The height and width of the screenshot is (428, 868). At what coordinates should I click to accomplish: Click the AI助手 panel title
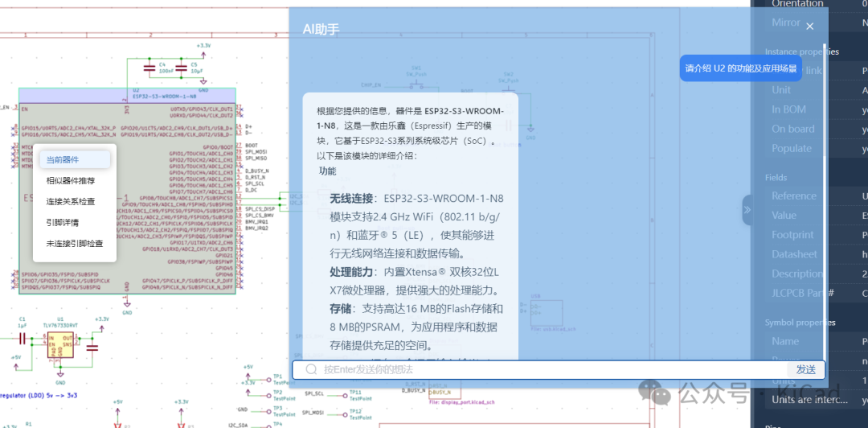click(x=321, y=30)
